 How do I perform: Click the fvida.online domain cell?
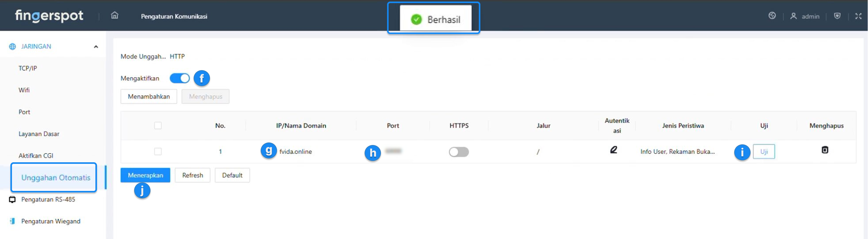[x=296, y=152]
